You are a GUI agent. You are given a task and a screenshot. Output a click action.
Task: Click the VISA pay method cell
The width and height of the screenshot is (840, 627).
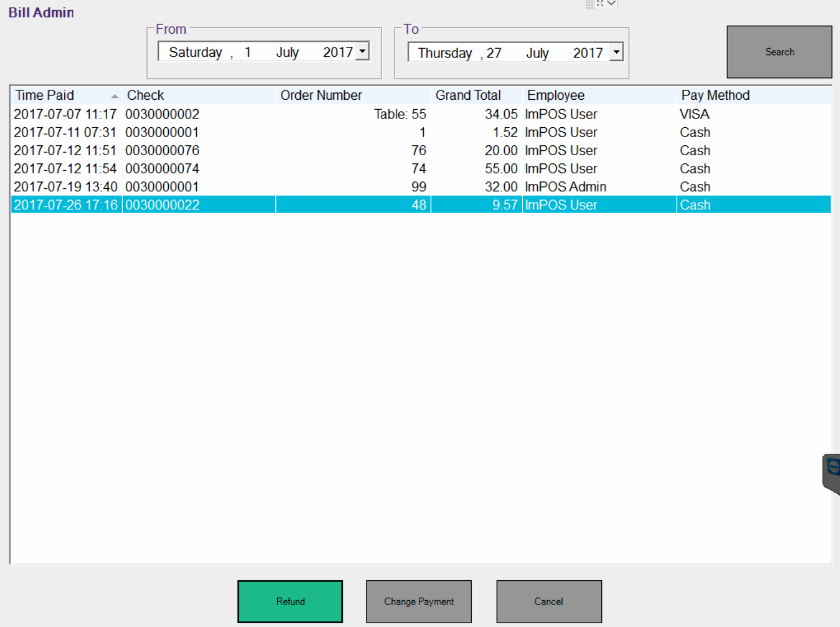point(694,114)
